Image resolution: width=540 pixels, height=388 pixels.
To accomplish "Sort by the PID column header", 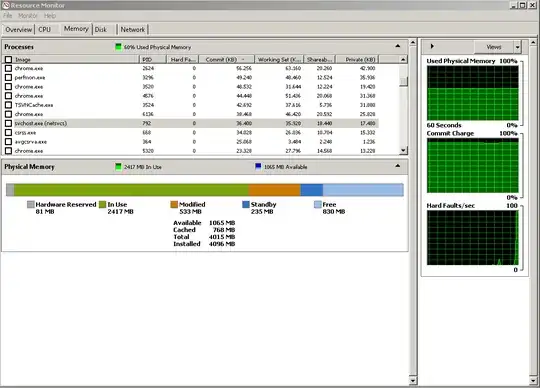I will (153, 59).
